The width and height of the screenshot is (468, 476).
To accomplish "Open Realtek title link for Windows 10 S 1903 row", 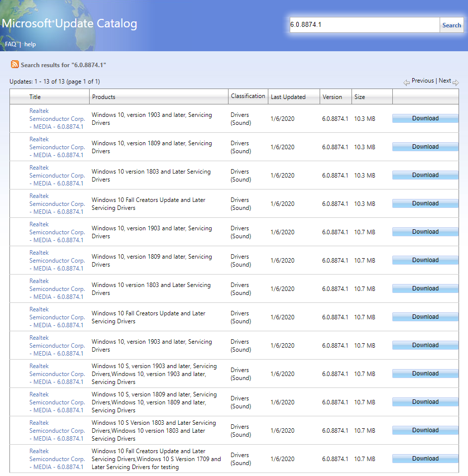I will pyautogui.click(x=57, y=374).
